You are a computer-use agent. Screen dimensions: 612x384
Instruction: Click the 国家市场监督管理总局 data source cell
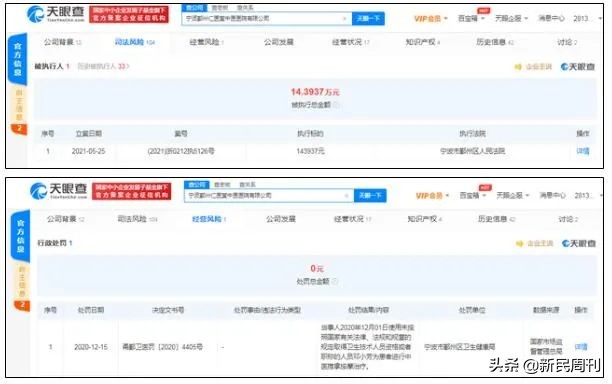point(546,347)
